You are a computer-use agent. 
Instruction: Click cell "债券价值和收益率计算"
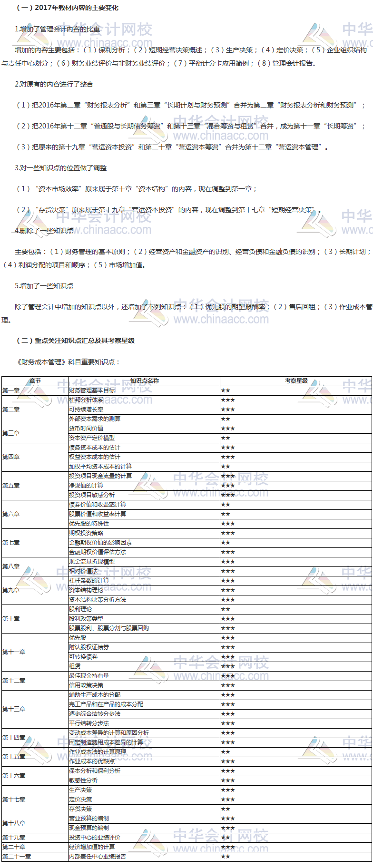click(144, 505)
